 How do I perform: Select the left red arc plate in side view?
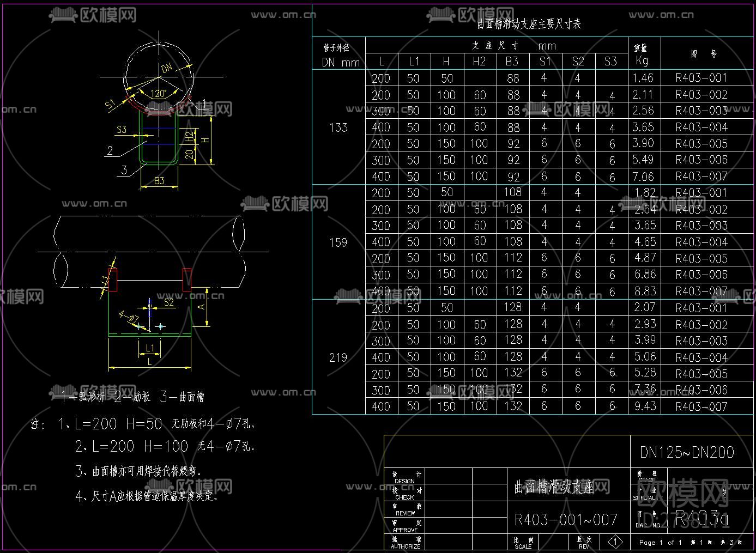coord(113,279)
